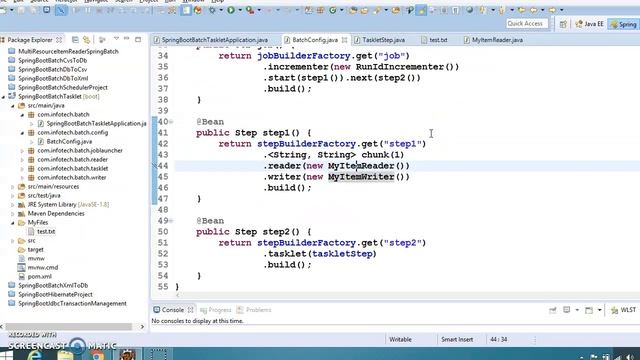Click the Toggle Mark Occurrences toolbar icon
Viewport: 640px width, 360px height.
420,10
